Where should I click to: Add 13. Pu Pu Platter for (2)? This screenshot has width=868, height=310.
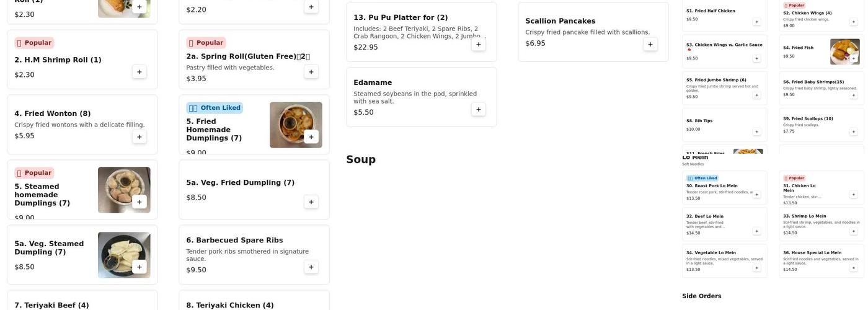point(479,44)
